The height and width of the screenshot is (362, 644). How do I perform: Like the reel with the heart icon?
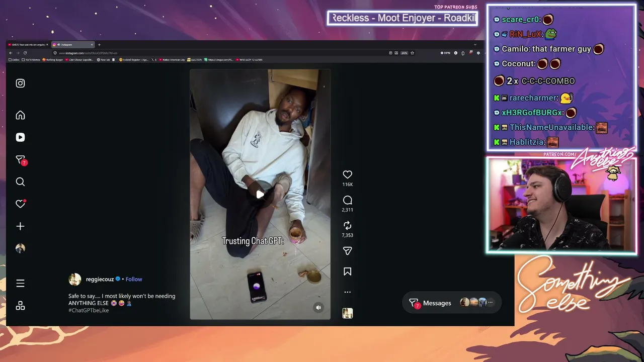347,174
